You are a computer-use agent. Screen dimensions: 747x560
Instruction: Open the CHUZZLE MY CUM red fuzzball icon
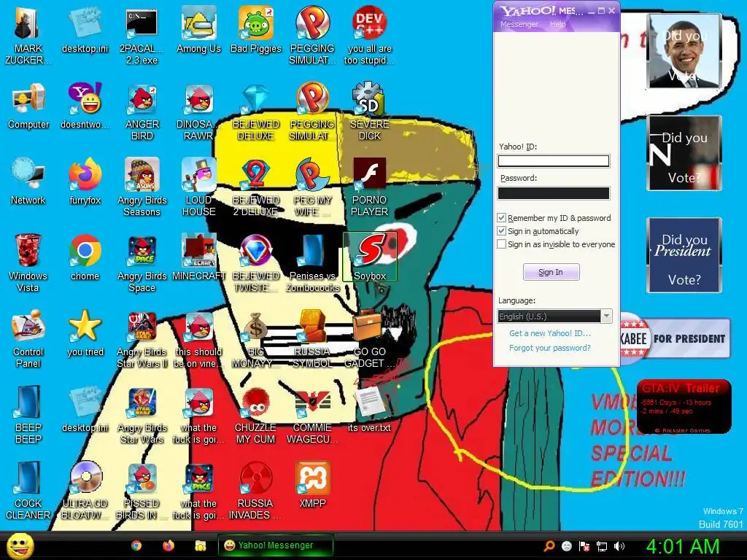click(256, 415)
